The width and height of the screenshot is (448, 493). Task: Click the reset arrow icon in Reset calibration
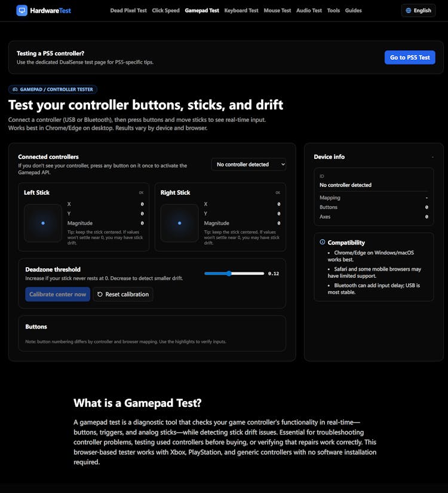point(100,294)
